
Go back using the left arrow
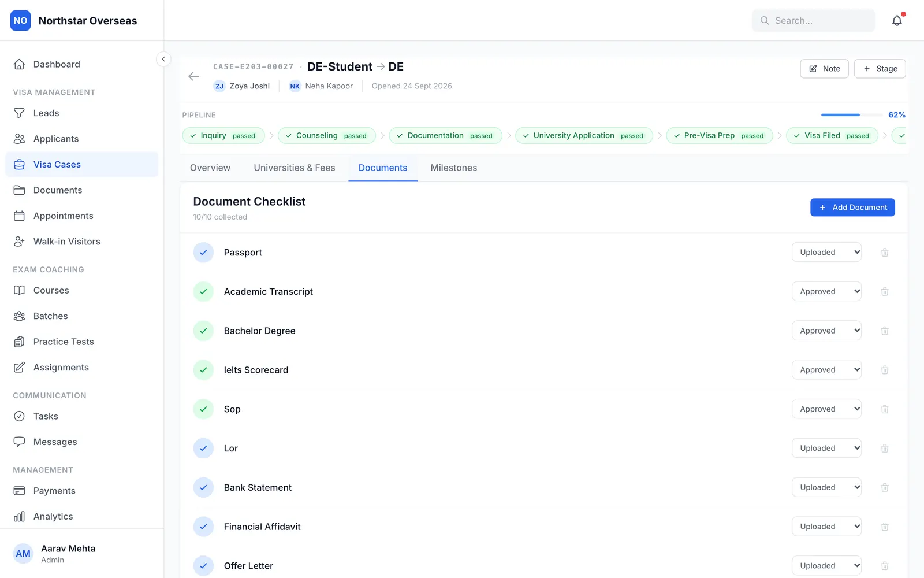[x=193, y=76]
